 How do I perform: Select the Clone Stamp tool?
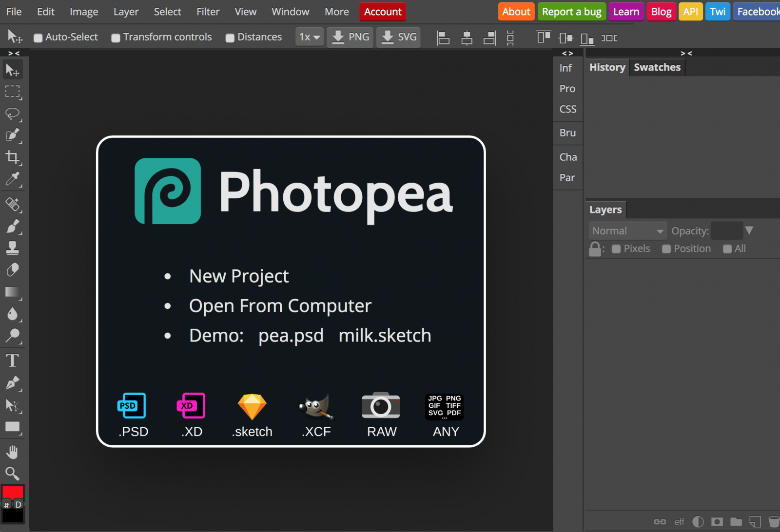13,248
